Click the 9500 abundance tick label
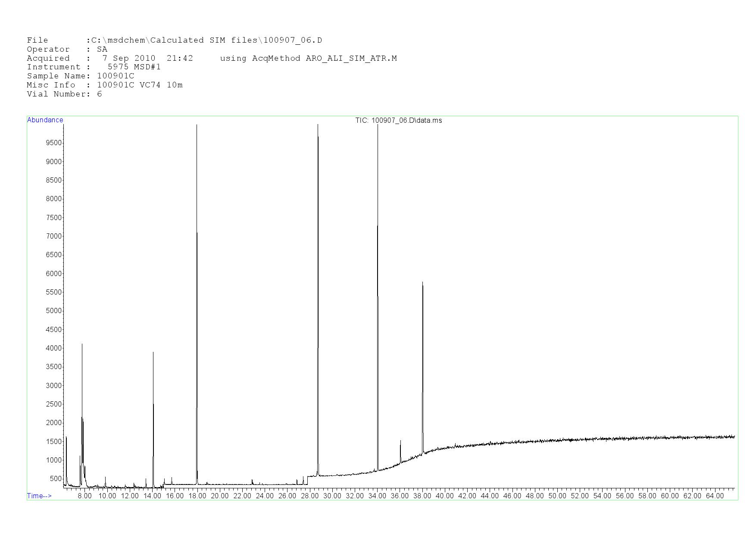Viewport: 756px width, 534px height. 54,143
